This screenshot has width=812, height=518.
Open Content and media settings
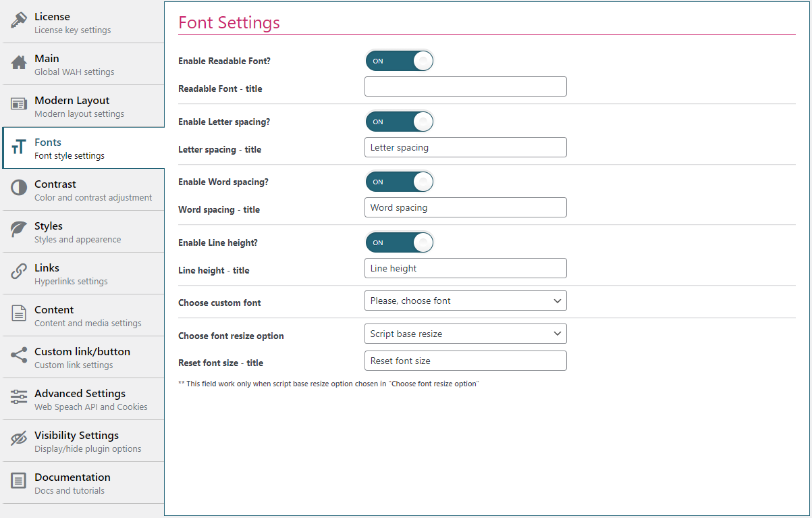point(83,315)
